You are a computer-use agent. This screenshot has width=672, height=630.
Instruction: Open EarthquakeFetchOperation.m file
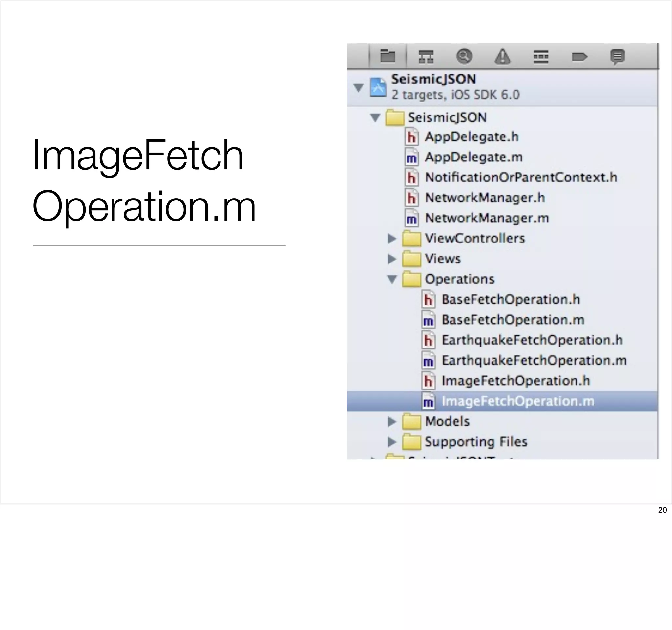[x=534, y=361]
